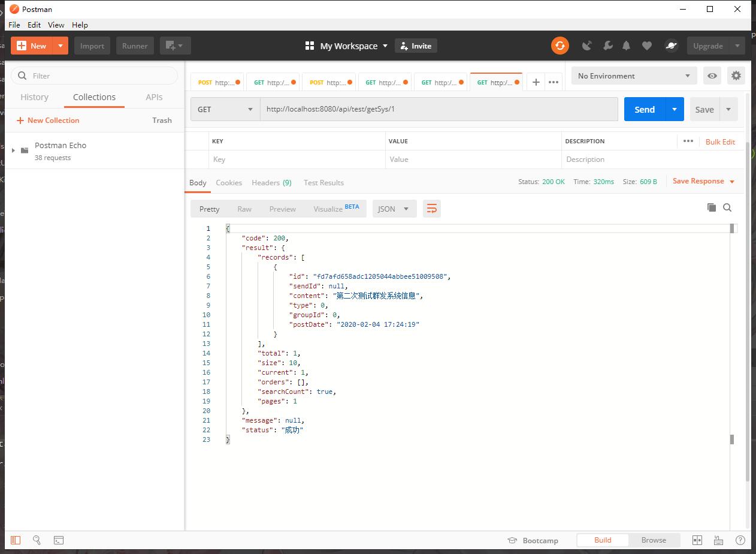Open the File menu

click(x=14, y=25)
